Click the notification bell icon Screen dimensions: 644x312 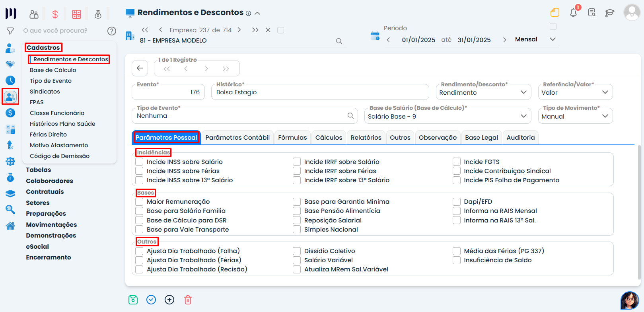[x=573, y=13]
